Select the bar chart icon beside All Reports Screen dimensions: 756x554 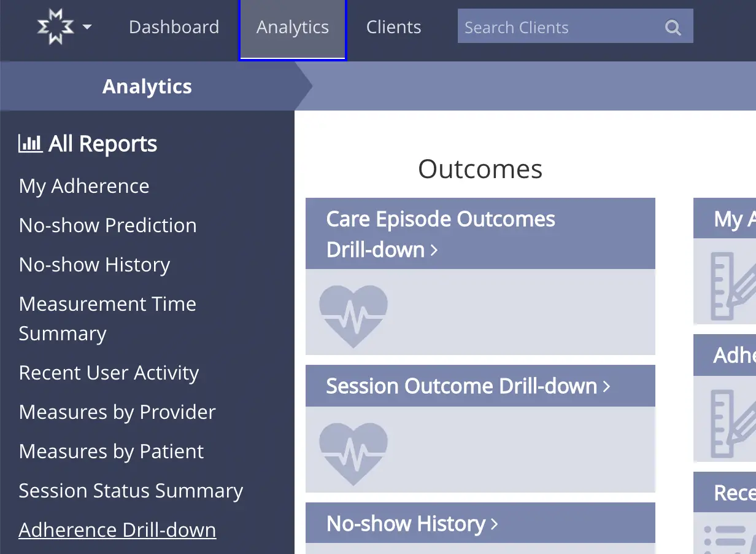pyautogui.click(x=30, y=142)
